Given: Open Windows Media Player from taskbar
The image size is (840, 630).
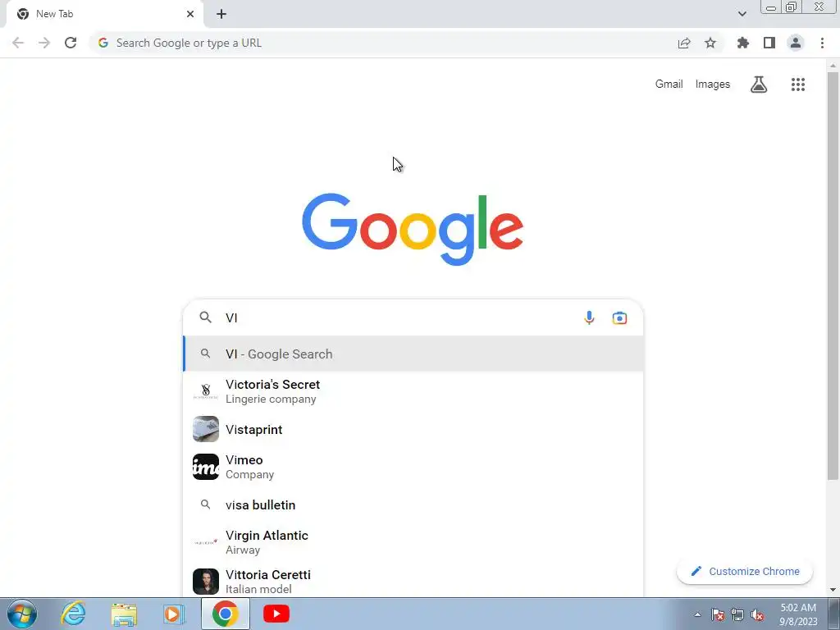Looking at the screenshot, I should point(174,614).
